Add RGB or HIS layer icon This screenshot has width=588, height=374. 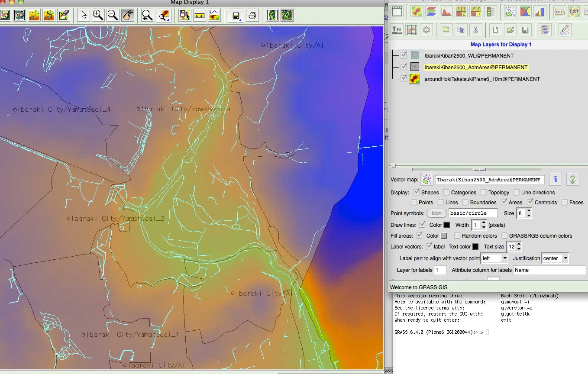pyautogui.click(x=431, y=11)
